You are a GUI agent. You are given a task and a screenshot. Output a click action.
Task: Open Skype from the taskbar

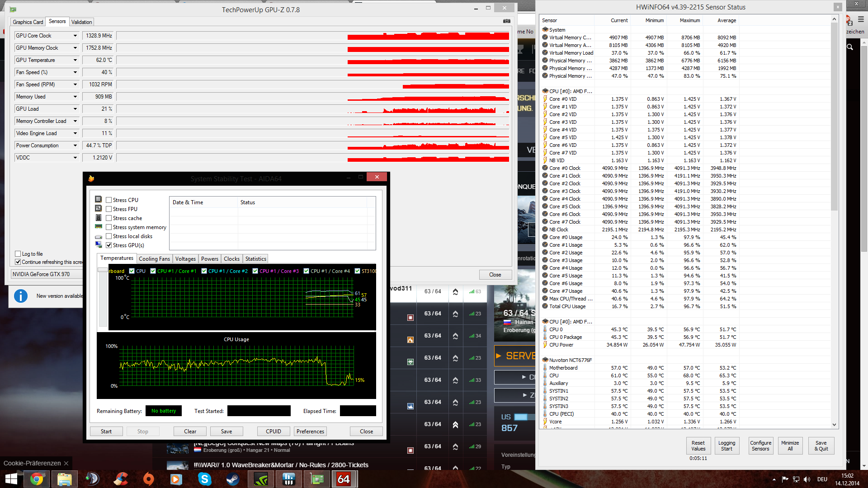click(x=205, y=479)
